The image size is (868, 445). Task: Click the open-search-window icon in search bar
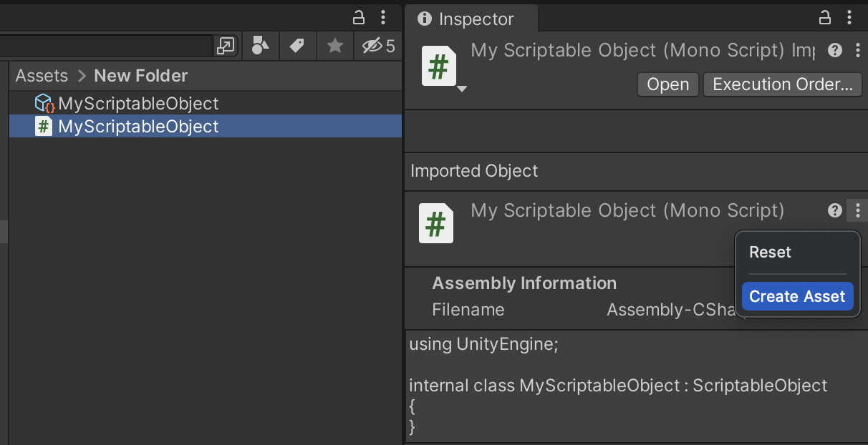tap(225, 47)
